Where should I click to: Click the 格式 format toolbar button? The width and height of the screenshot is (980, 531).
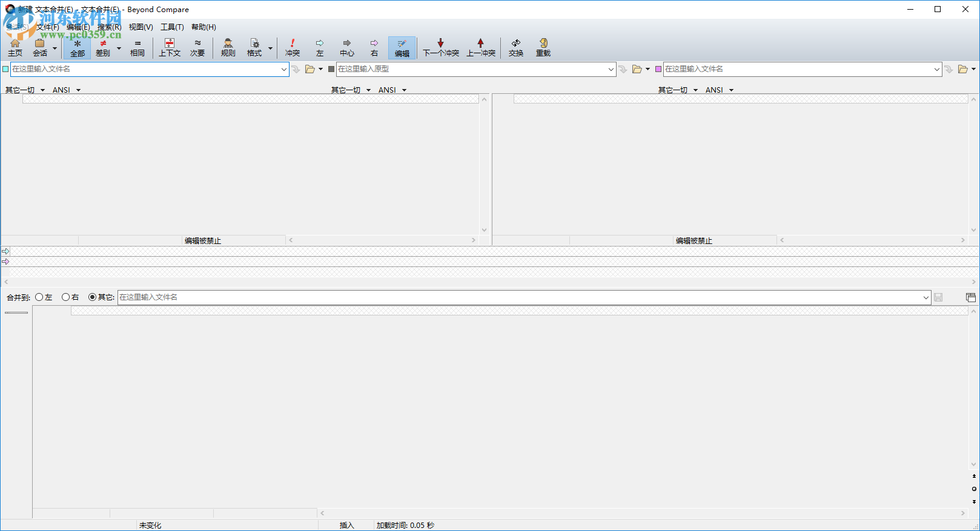(x=254, y=47)
